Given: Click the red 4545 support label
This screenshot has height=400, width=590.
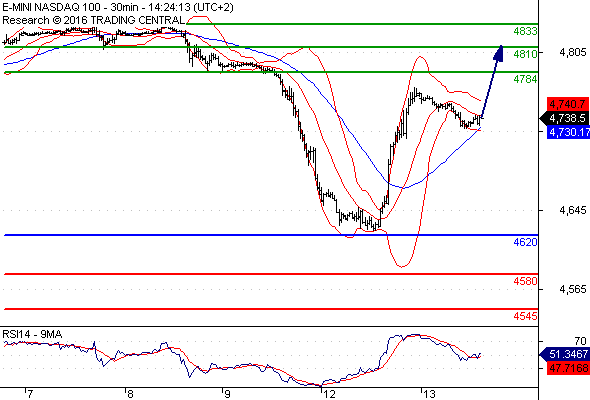Looking at the screenshot, I should (525, 316).
